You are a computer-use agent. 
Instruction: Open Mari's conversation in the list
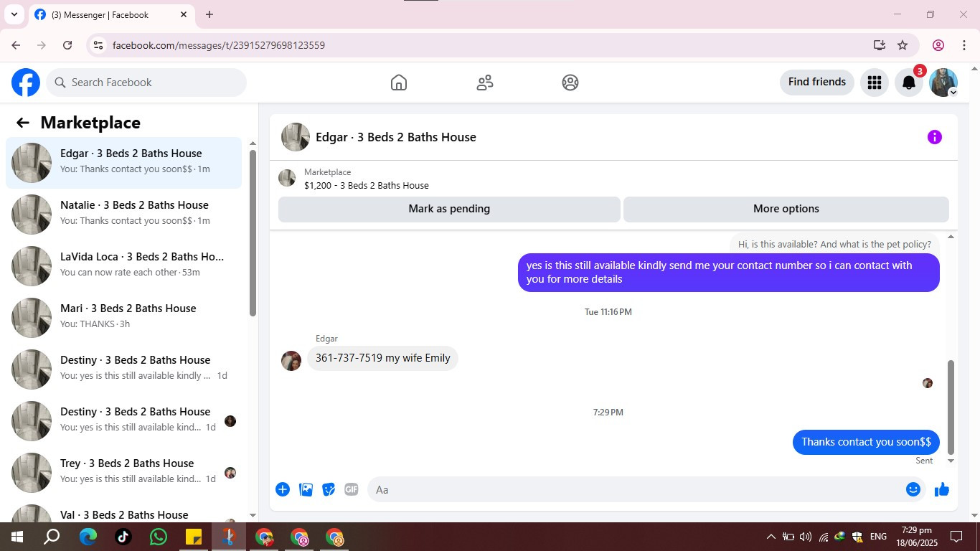[x=124, y=318]
